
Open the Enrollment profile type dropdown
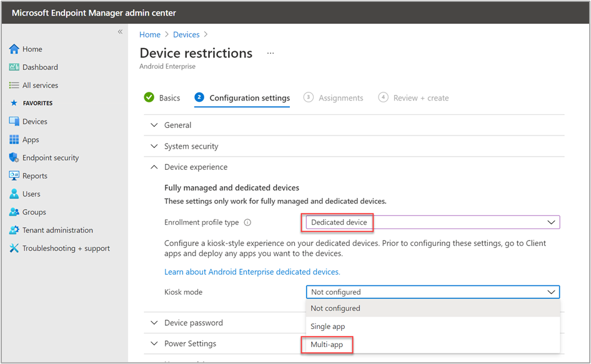432,222
